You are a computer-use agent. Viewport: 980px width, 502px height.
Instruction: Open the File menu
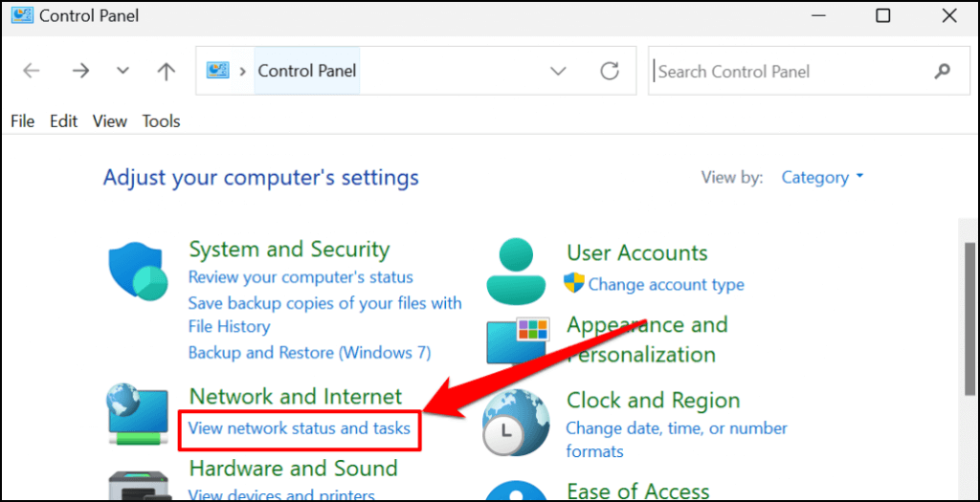[22, 121]
